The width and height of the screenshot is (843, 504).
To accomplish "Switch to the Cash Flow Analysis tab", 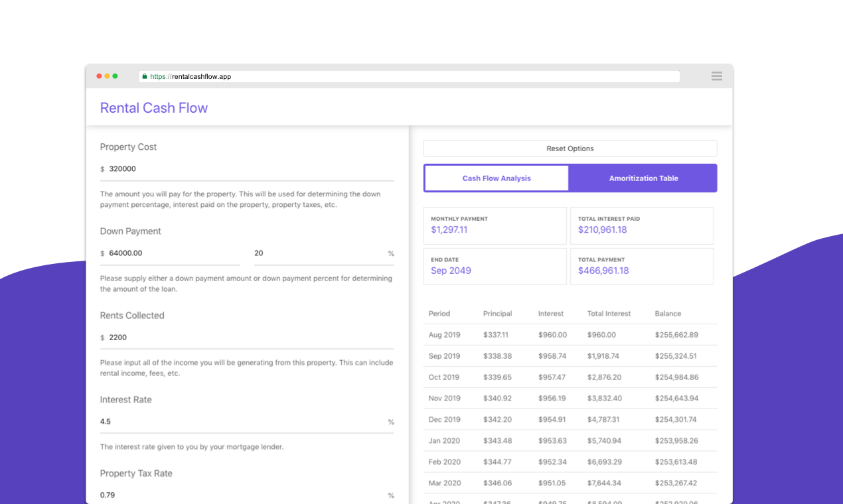I will click(496, 178).
